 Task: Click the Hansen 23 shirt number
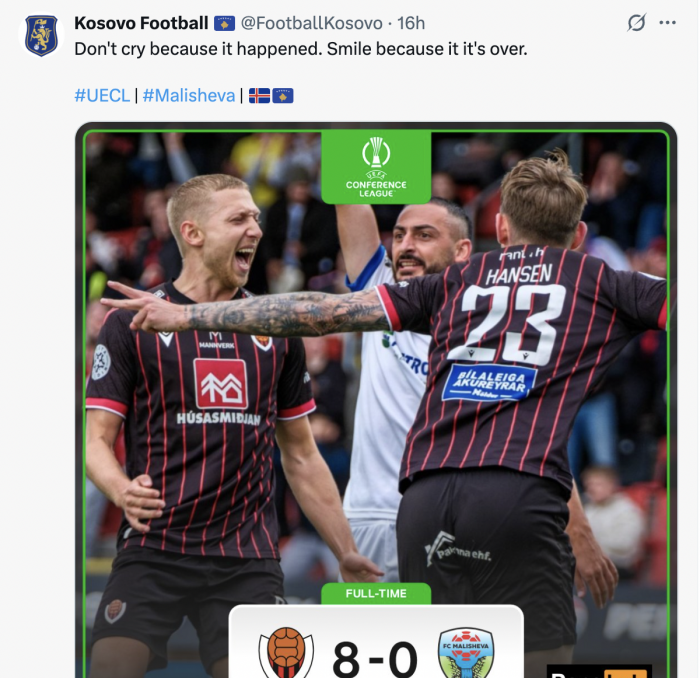point(508,323)
